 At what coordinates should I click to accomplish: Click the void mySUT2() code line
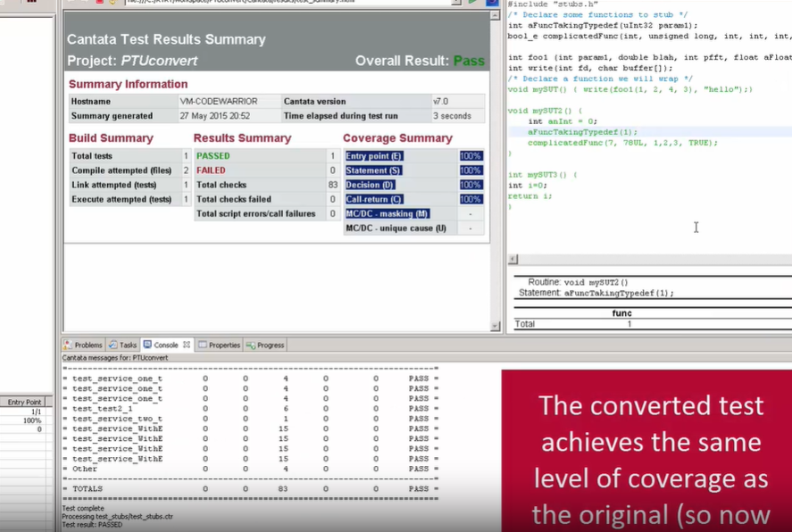click(545, 111)
